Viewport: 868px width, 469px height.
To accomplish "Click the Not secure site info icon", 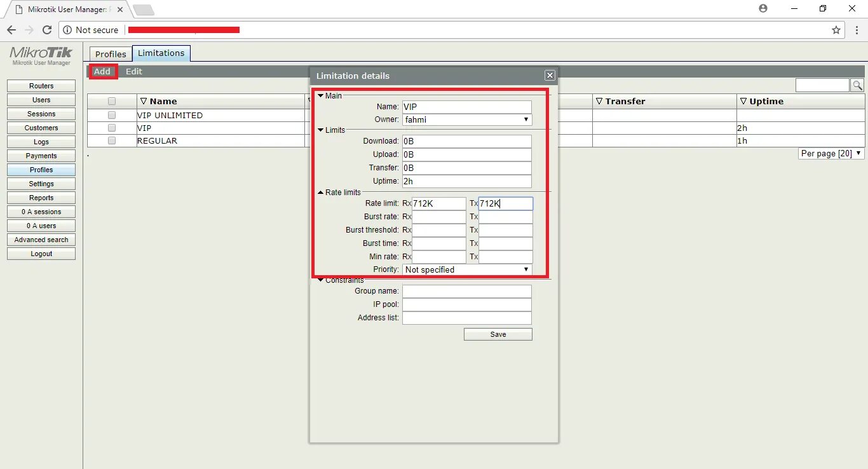I will click(68, 30).
